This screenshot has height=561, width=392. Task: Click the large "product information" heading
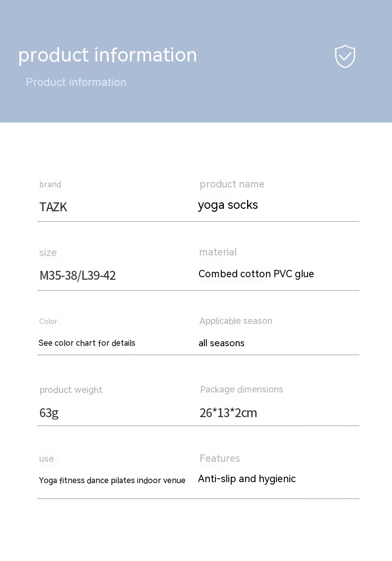point(108,55)
